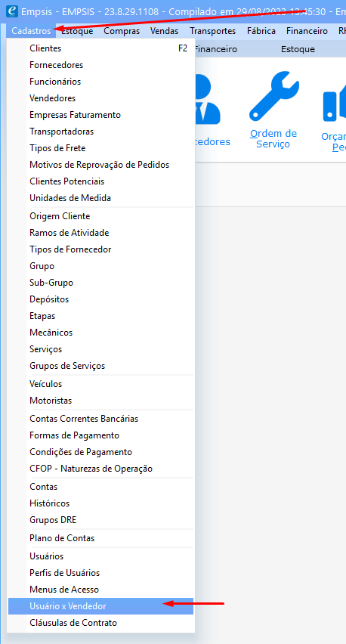Open the Estoque menu in menu bar
Screen dimensions: 346x644
tap(77, 31)
